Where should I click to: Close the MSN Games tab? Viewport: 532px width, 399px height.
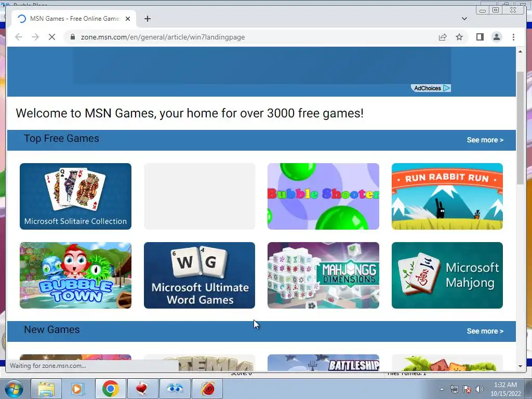(x=128, y=19)
